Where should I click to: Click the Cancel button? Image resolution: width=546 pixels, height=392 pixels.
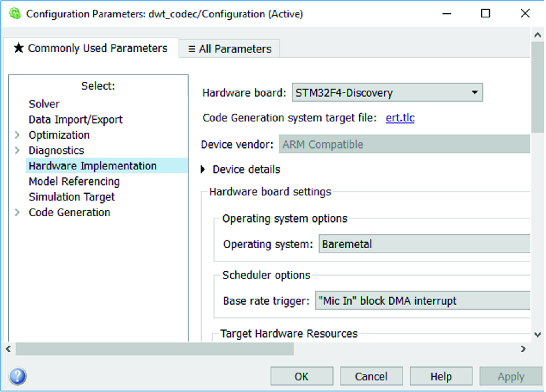(x=371, y=376)
